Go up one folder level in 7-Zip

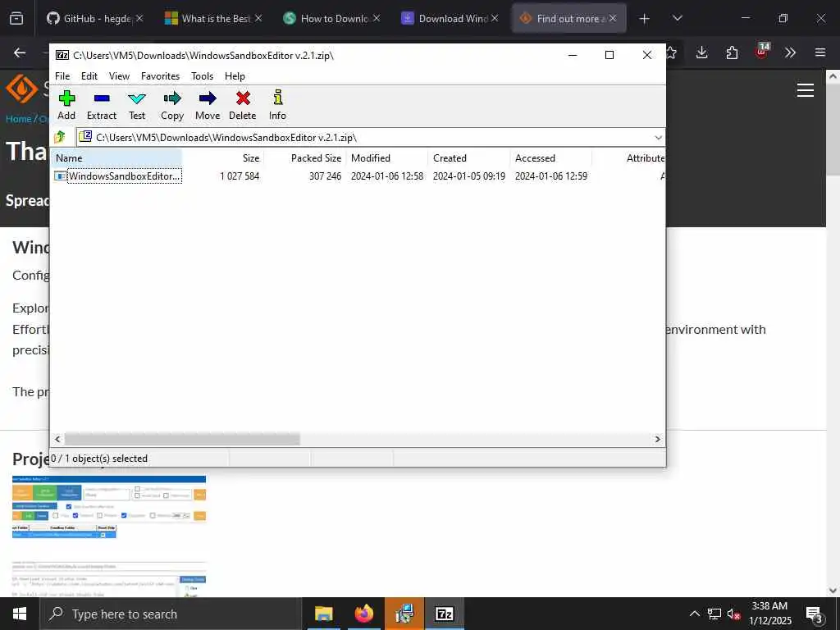[x=60, y=137]
